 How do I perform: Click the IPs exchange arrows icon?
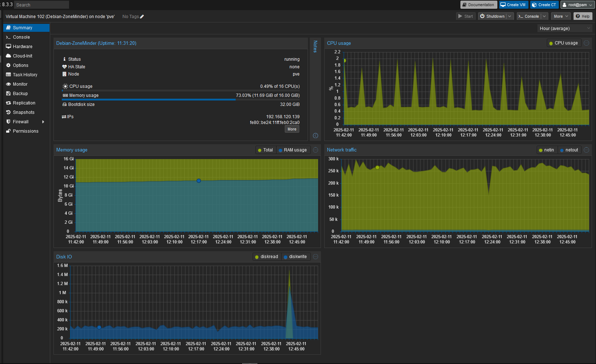64,117
